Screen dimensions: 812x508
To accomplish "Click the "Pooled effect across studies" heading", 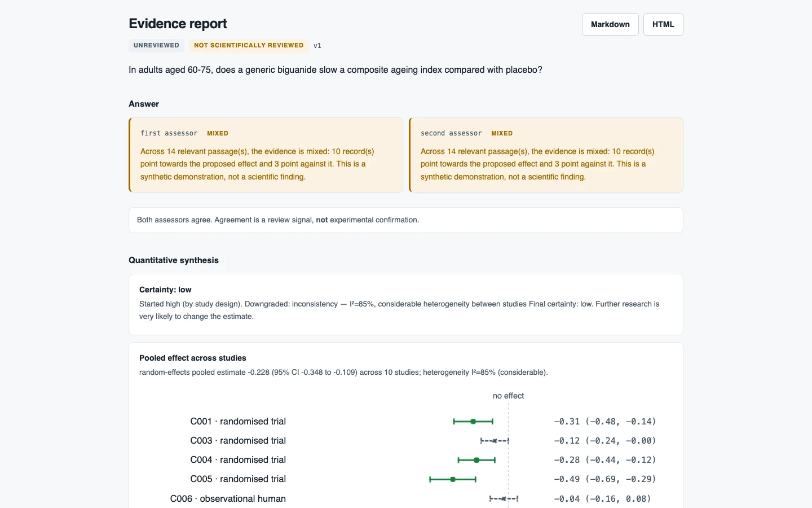I will (193, 358).
